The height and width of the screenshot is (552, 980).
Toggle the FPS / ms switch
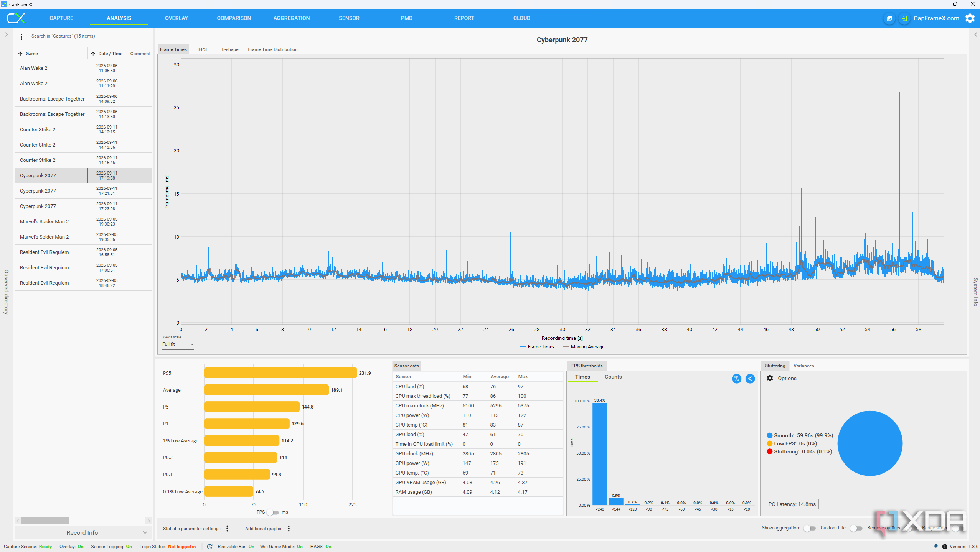[x=273, y=512]
